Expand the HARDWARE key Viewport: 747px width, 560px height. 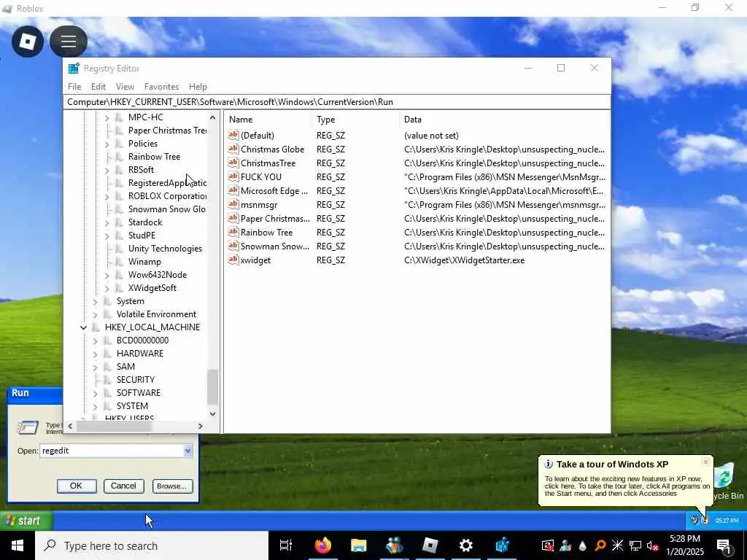[95, 354]
